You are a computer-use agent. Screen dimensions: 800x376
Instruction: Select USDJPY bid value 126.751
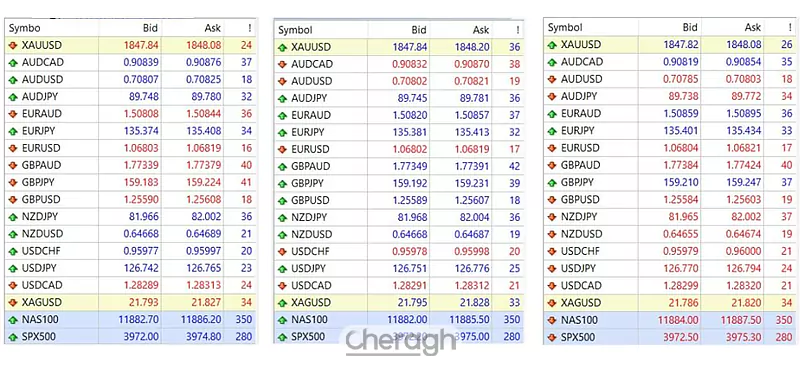(x=410, y=268)
